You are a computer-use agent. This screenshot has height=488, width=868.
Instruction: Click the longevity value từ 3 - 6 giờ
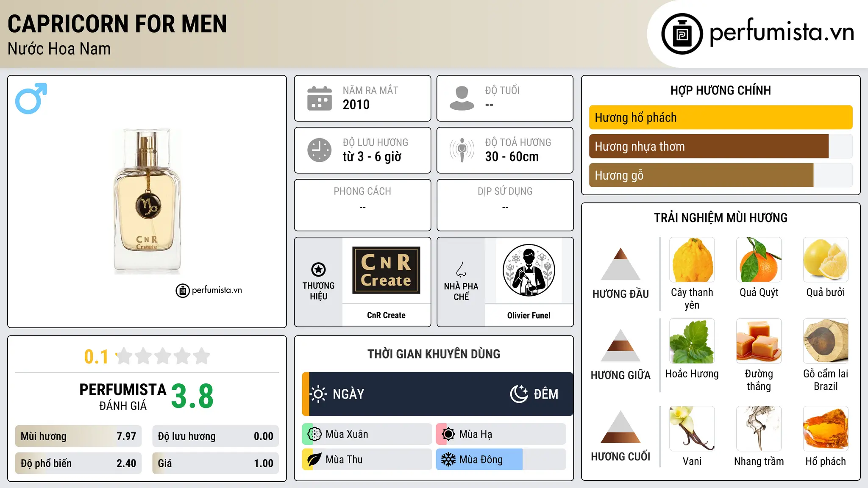(x=372, y=157)
